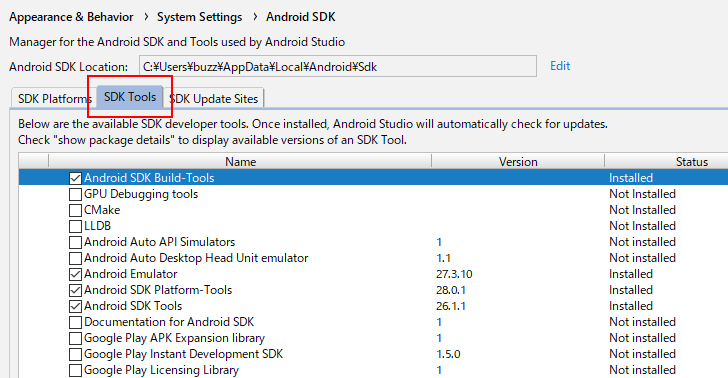
Task: Select the SDK Tools tab
Action: (x=130, y=97)
